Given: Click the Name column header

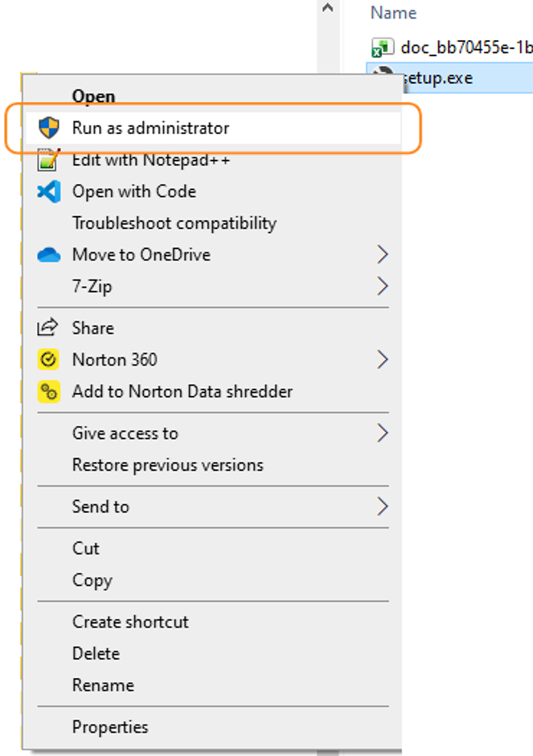Looking at the screenshot, I should coord(393,13).
